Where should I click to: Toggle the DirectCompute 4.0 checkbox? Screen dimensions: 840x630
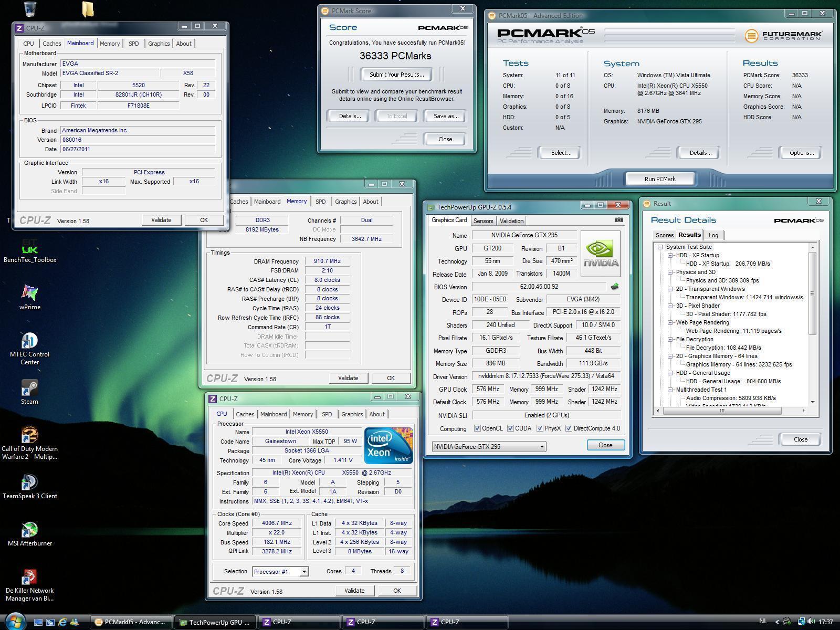coord(569,428)
